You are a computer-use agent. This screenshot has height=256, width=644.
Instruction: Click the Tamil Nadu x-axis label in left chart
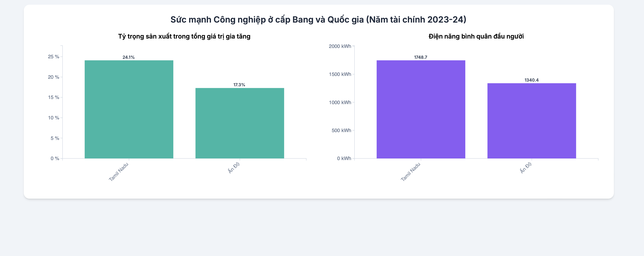(119, 172)
